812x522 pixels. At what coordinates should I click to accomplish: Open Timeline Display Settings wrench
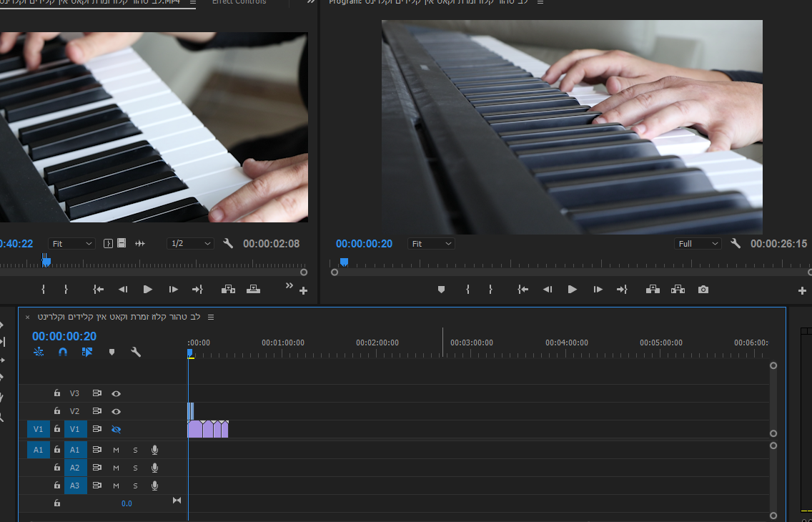coord(136,352)
